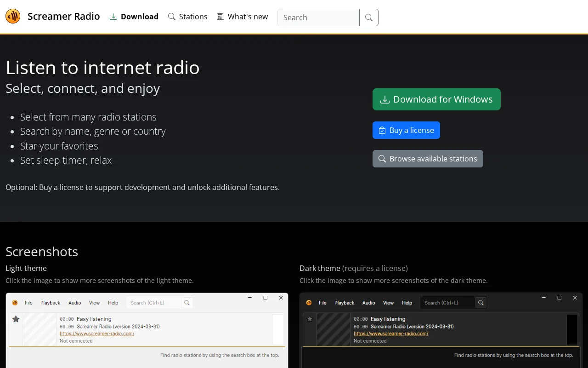This screenshot has width=588, height=368.
Task: Click Playback menu in dark theme screenshot
Action: click(x=345, y=303)
